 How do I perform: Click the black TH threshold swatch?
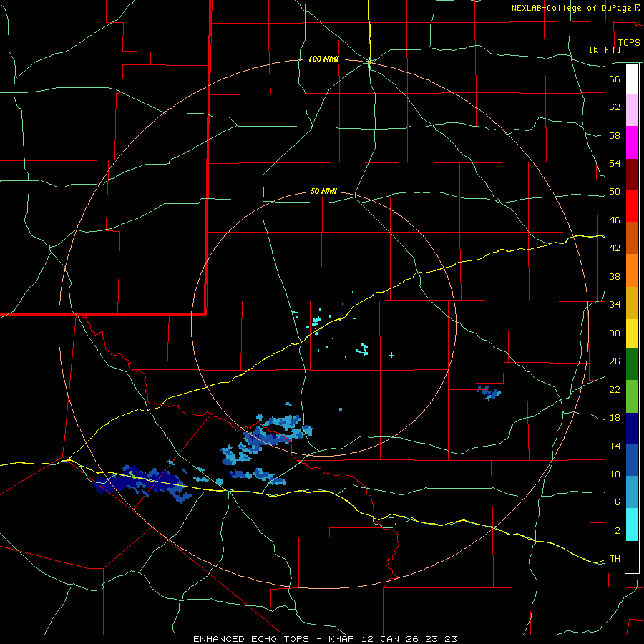pos(632,557)
